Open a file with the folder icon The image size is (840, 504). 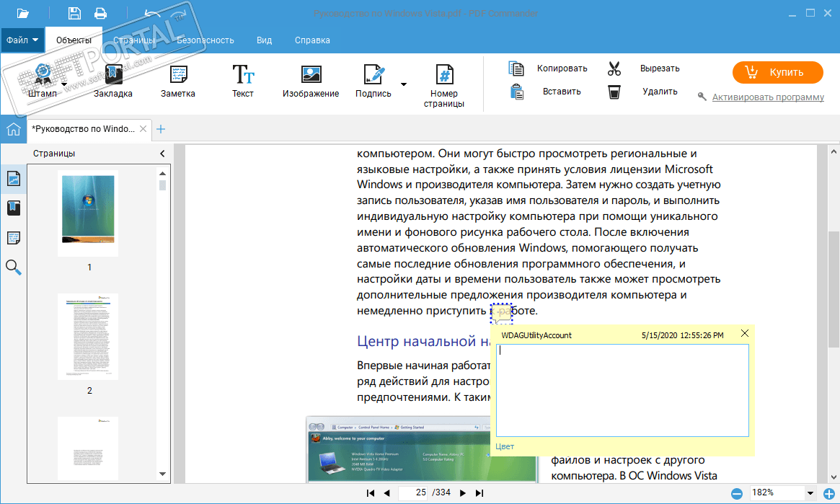tap(22, 14)
